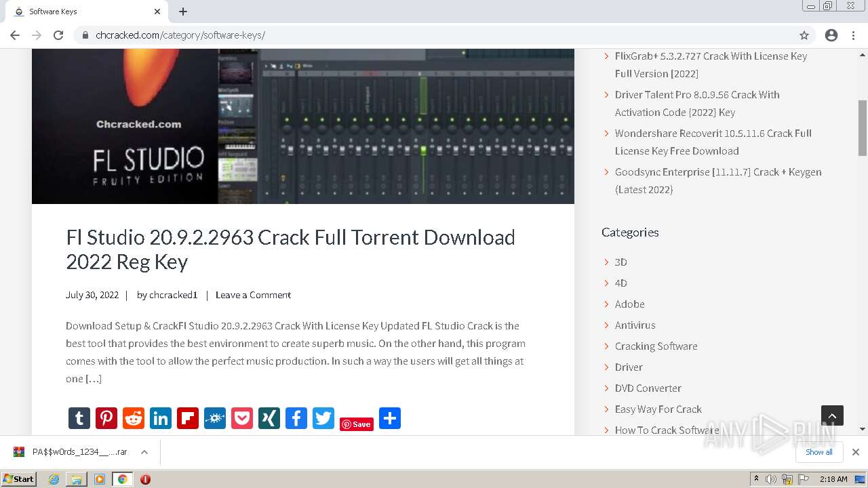Click the 2:18 AM clock
The width and height of the screenshot is (868, 488).
click(833, 479)
